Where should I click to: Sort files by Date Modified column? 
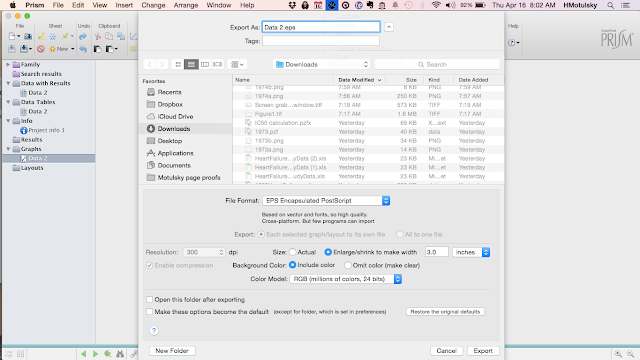(x=359, y=80)
